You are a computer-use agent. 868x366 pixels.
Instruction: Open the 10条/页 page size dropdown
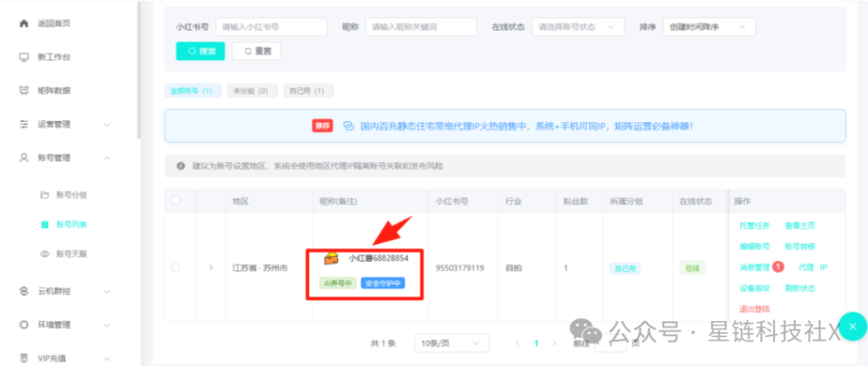[452, 343]
